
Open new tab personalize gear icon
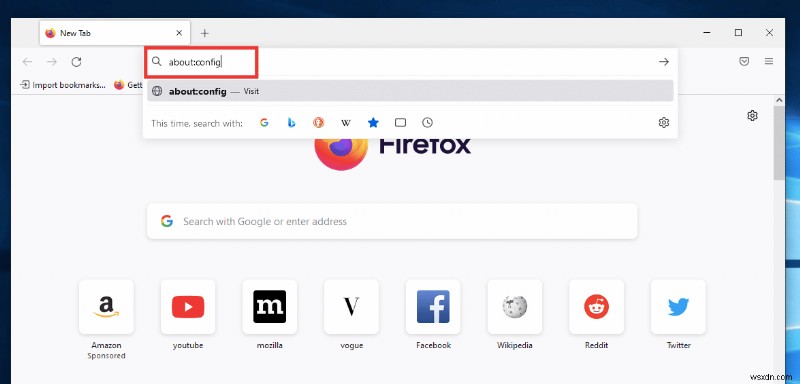coord(752,116)
